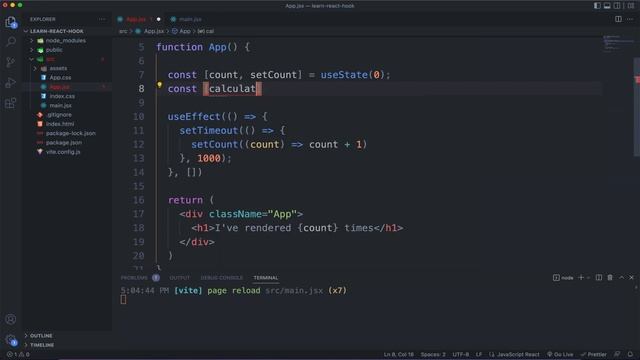This screenshot has height=360, width=640.
Task: Switch to the Debug Console tab
Action: [x=222, y=278]
